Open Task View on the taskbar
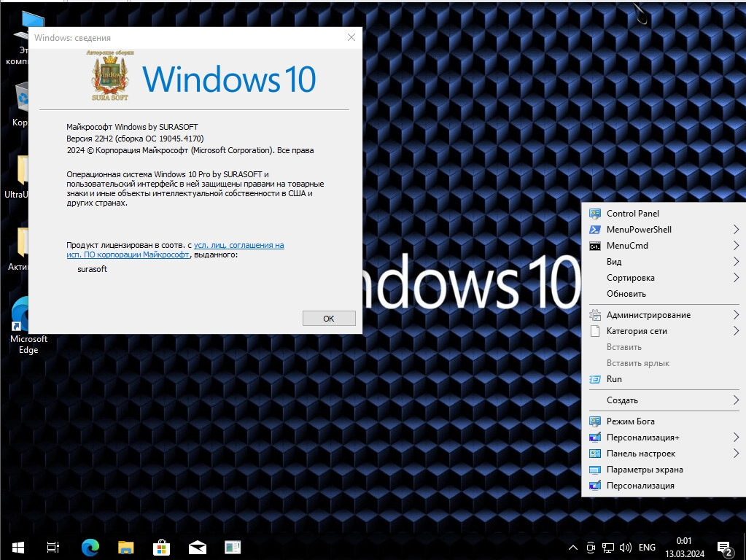The width and height of the screenshot is (746, 560). tap(53, 547)
